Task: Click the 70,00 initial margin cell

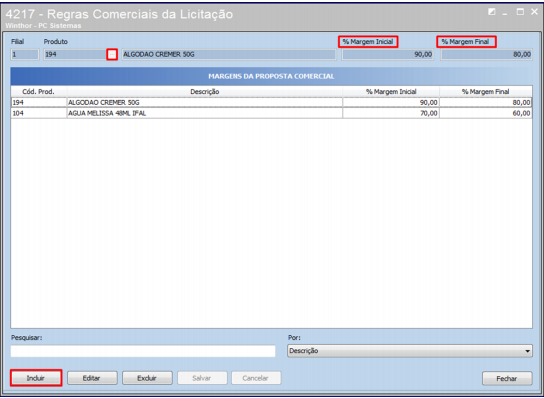Action: 391,113
